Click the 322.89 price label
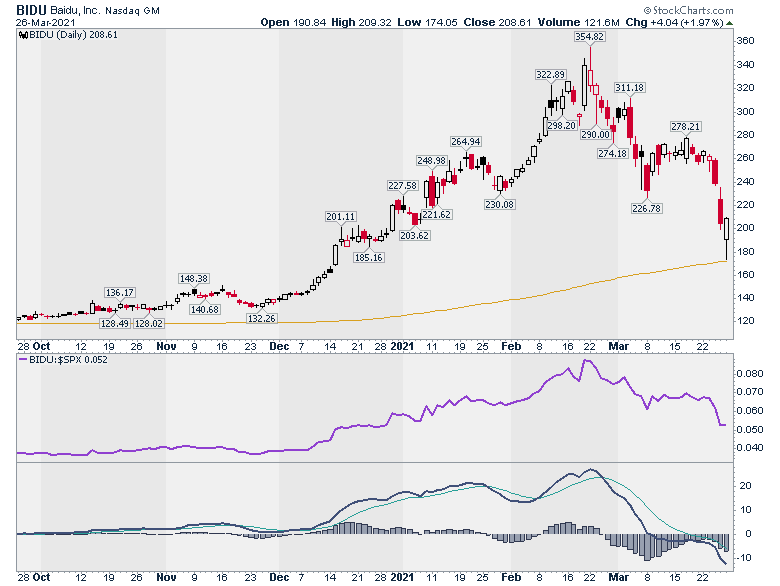This screenshot has height=586, width=780. [x=551, y=75]
